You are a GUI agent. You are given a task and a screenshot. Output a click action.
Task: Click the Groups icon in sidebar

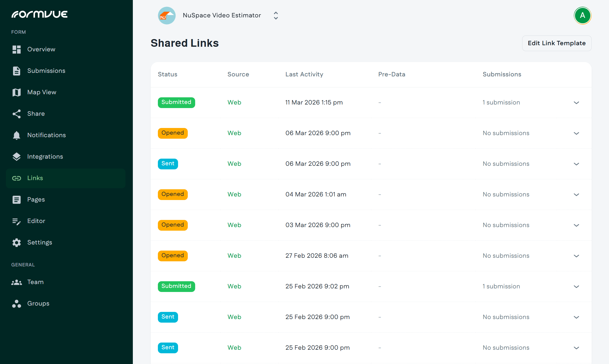tap(17, 303)
